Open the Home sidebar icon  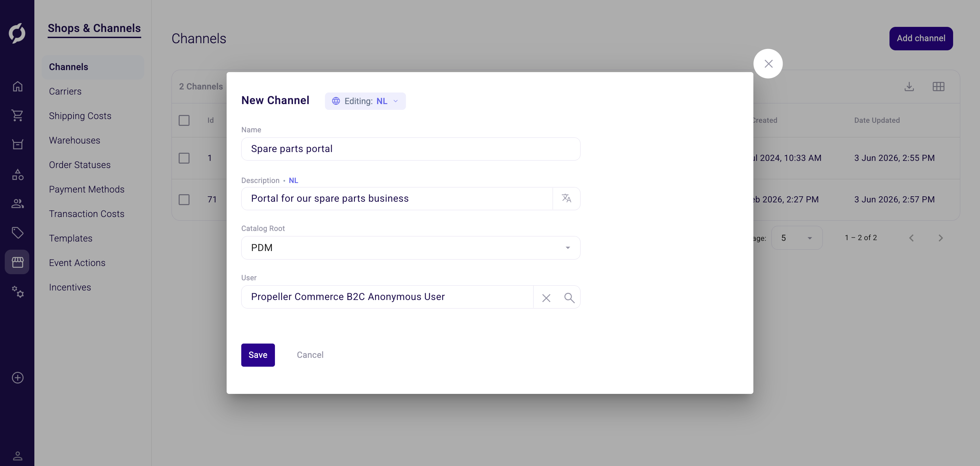click(17, 87)
